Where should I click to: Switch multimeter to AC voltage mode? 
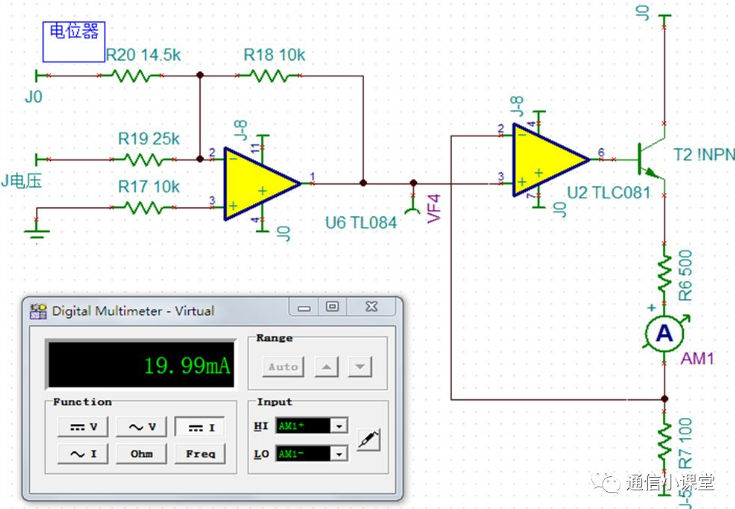(x=142, y=427)
